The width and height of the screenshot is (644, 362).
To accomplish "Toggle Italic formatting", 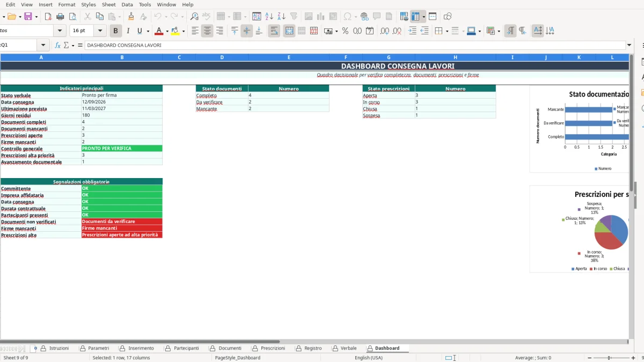I will (128, 31).
